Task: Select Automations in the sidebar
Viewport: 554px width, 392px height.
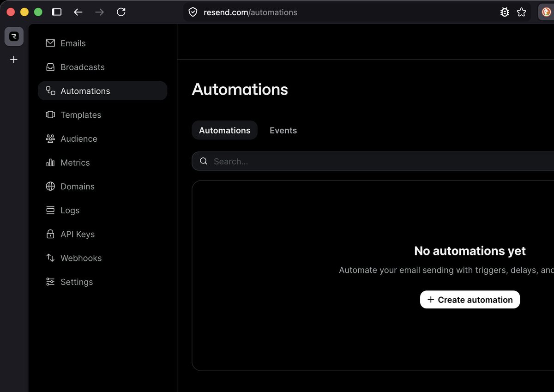Action: (102, 91)
